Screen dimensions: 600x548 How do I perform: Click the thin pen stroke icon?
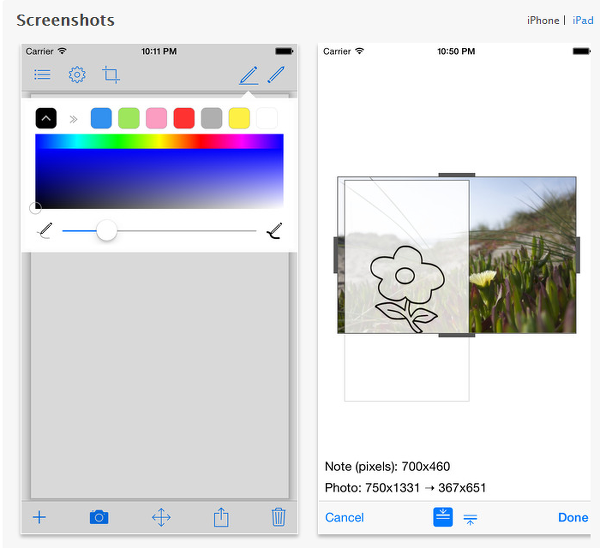(x=45, y=231)
